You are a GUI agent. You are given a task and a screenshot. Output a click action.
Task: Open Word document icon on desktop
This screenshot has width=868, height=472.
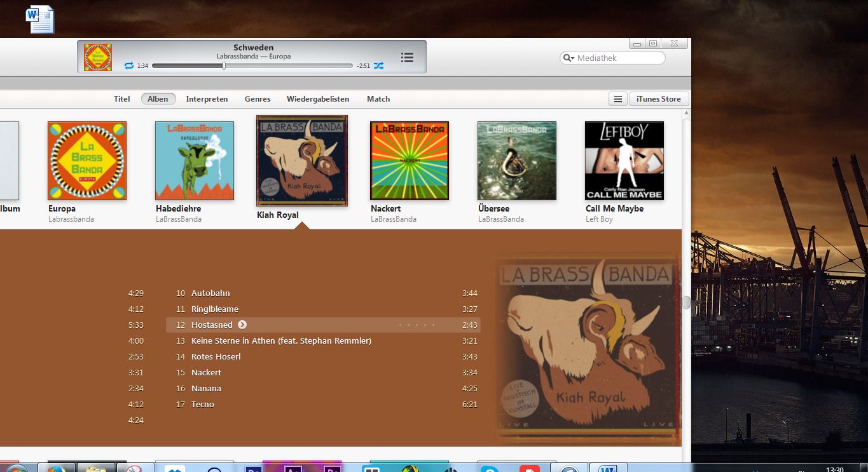(x=40, y=19)
